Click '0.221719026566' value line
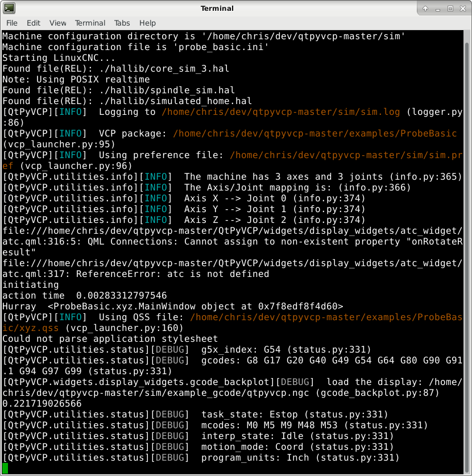The image size is (472, 476). (42, 403)
